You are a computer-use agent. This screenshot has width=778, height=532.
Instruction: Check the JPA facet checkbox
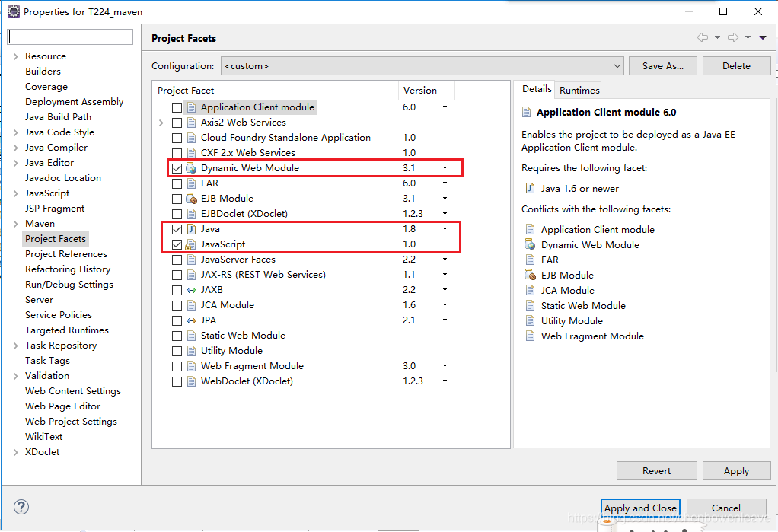[177, 320]
